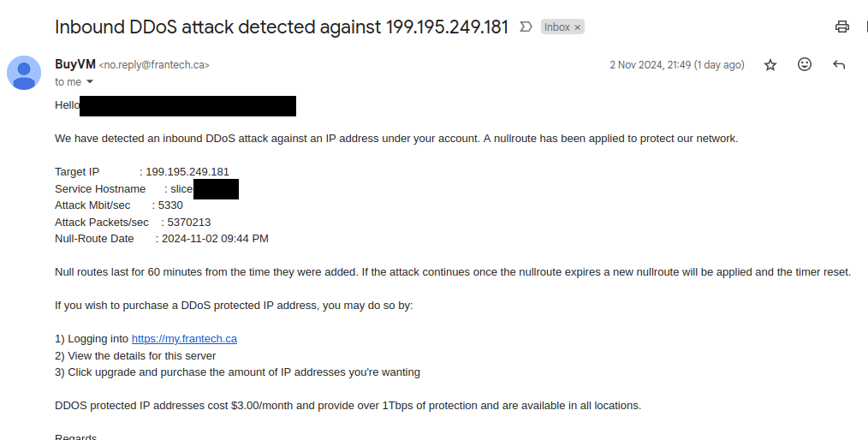Click the Target IP value in the body

(x=187, y=171)
